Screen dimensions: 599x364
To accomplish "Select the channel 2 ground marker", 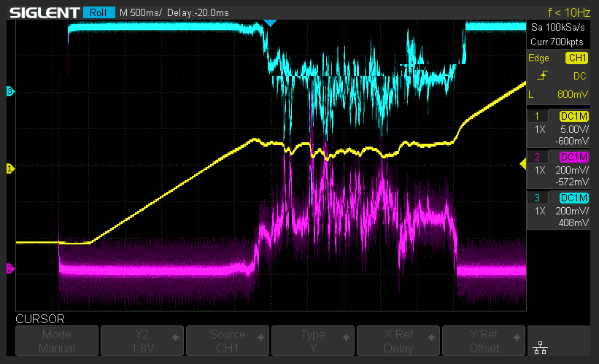I will (x=10, y=268).
